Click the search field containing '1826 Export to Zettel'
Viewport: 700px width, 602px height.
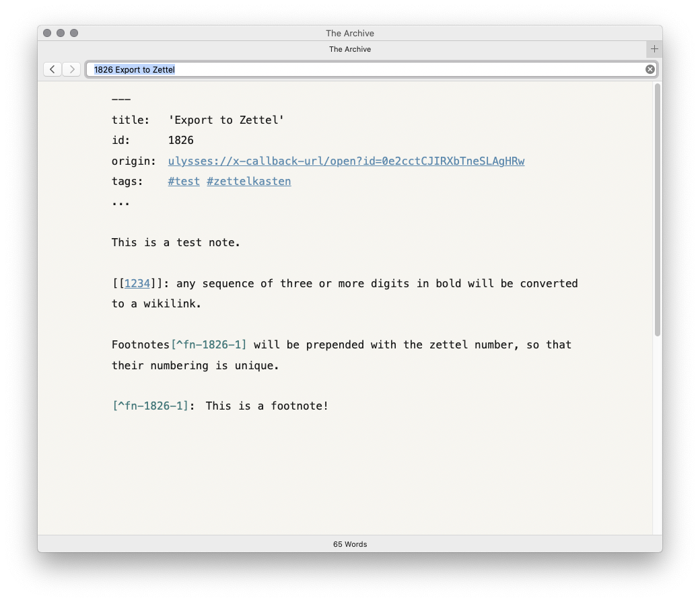(x=372, y=69)
